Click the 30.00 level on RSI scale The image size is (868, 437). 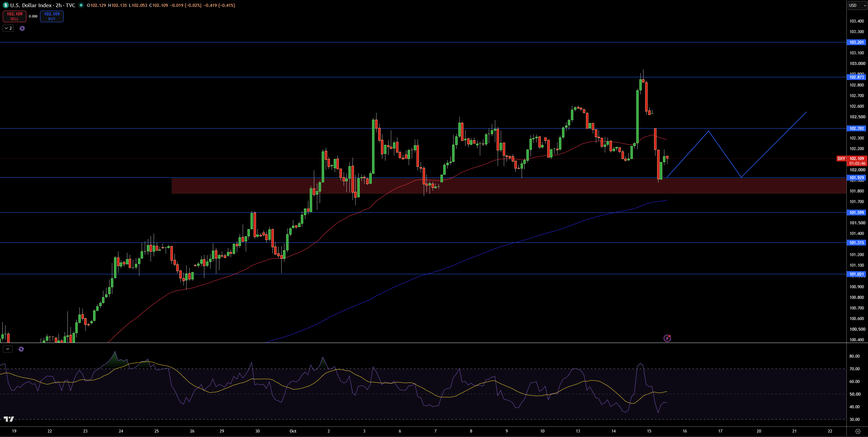855,420
